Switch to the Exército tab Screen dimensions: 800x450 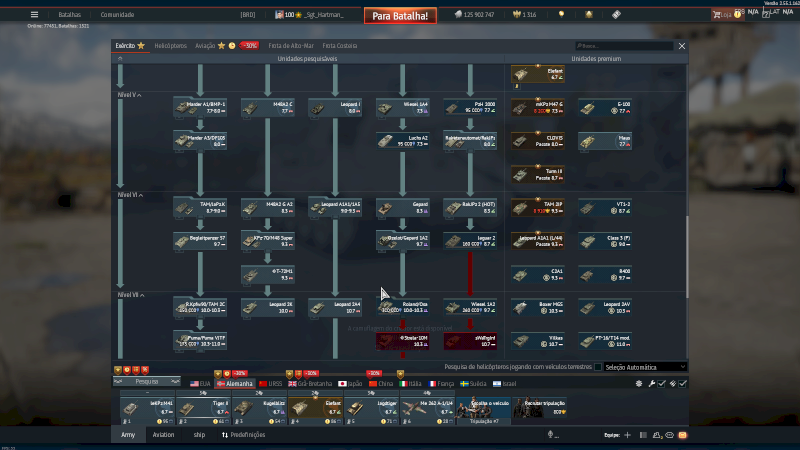pos(130,45)
